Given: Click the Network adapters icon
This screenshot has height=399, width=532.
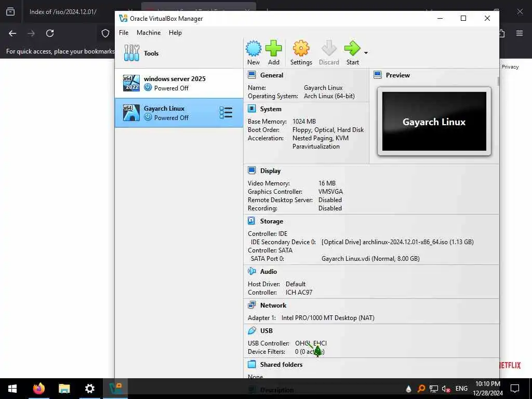Looking at the screenshot, I should coord(252,305).
